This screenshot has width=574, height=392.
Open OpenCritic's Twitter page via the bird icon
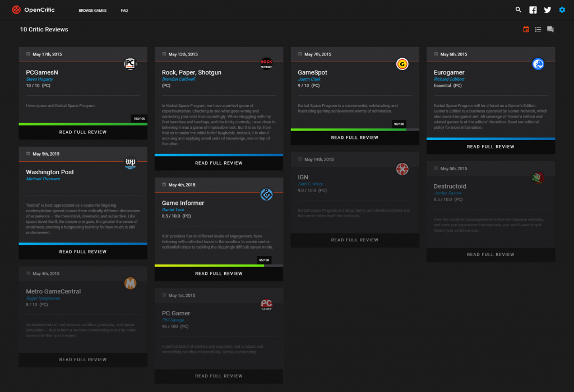548,10
